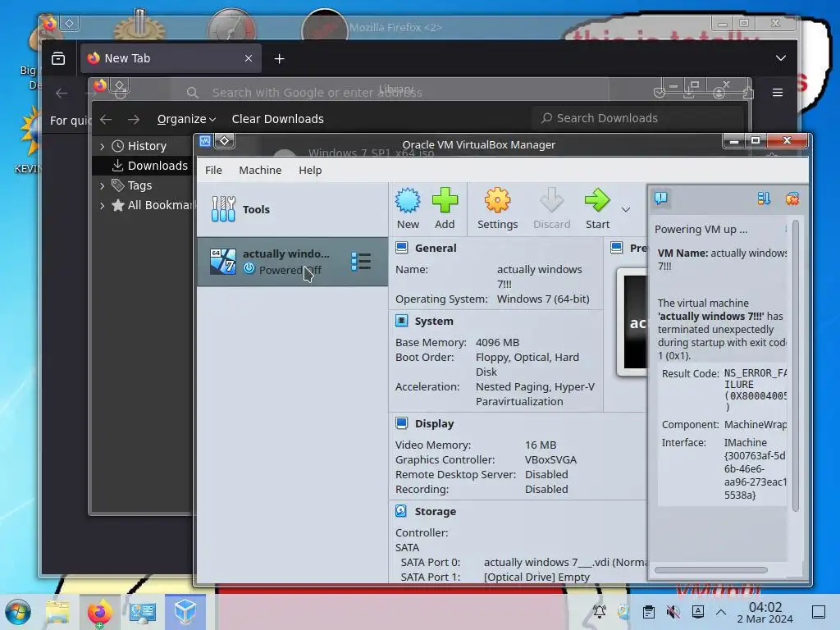
Task: Click the Discard toolbar icon
Action: [551, 208]
